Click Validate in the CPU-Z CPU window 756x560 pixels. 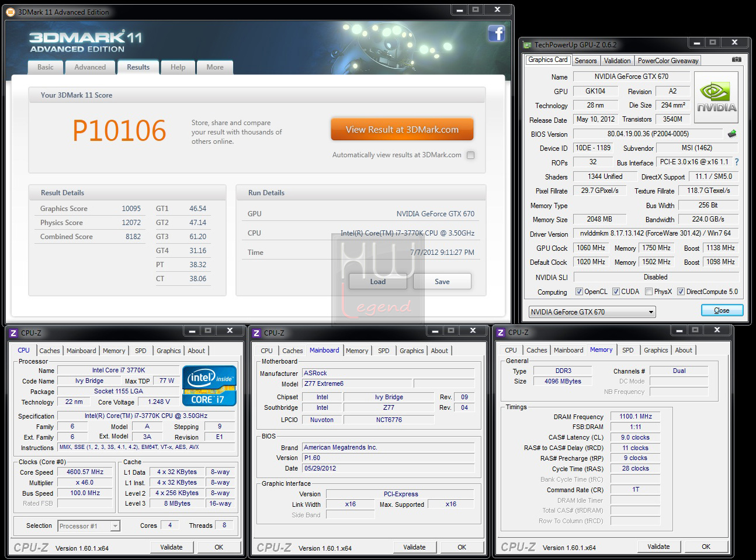[171, 547]
